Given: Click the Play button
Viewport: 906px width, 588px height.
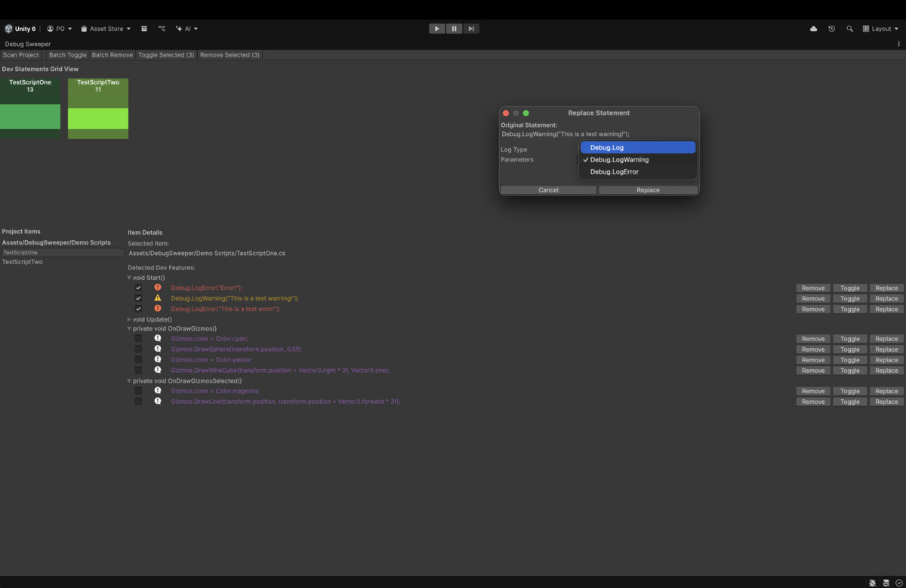Looking at the screenshot, I should (x=437, y=29).
